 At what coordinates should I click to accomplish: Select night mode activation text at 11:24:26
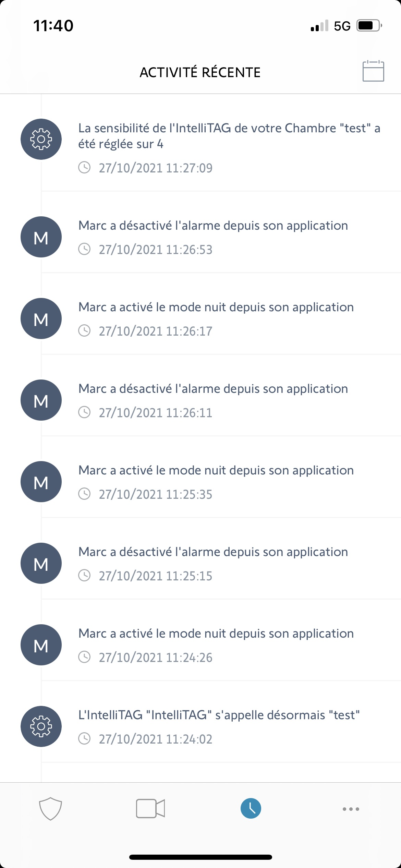[216, 634]
